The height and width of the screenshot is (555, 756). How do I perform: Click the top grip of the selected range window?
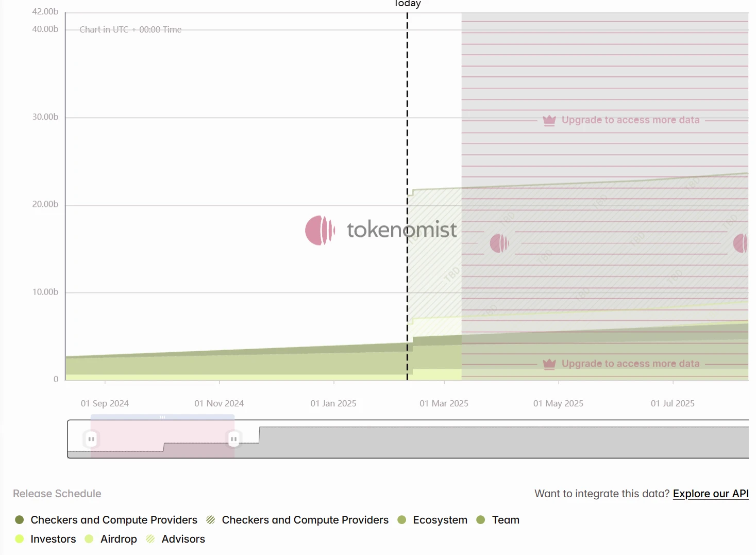point(162,417)
